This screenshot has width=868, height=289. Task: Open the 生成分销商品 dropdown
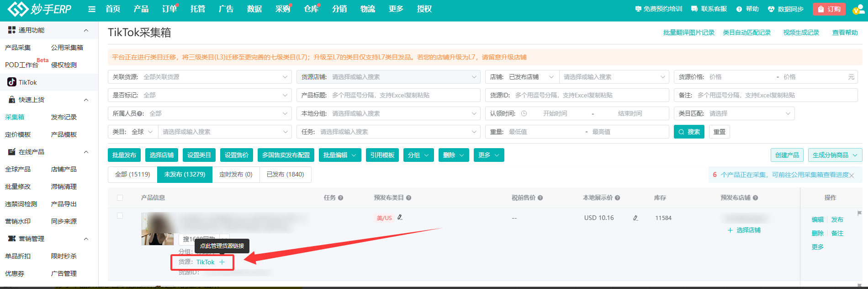(835, 155)
